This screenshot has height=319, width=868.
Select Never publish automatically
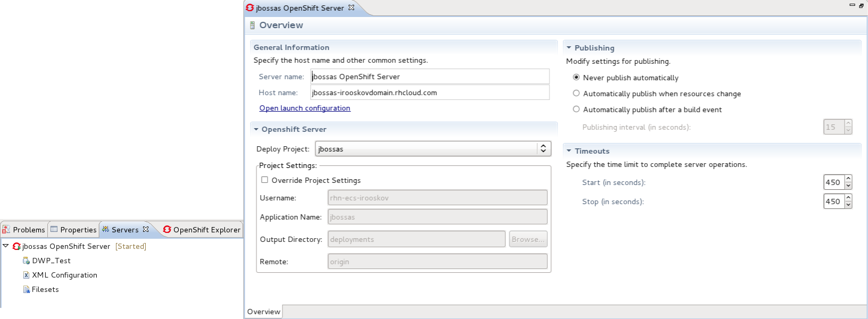click(576, 77)
